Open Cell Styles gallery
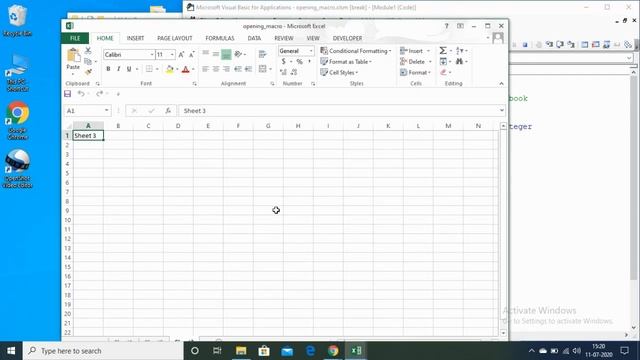 [339, 73]
